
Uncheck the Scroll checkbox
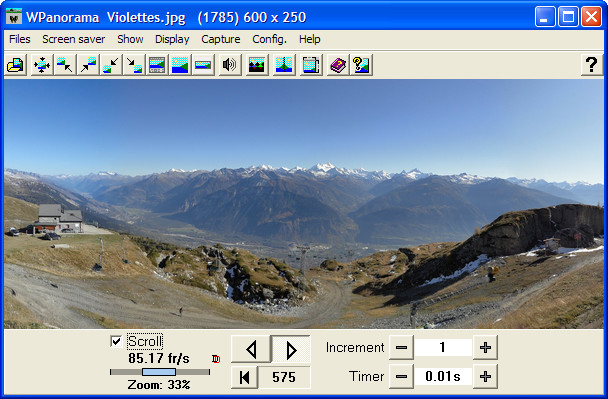[x=116, y=341]
